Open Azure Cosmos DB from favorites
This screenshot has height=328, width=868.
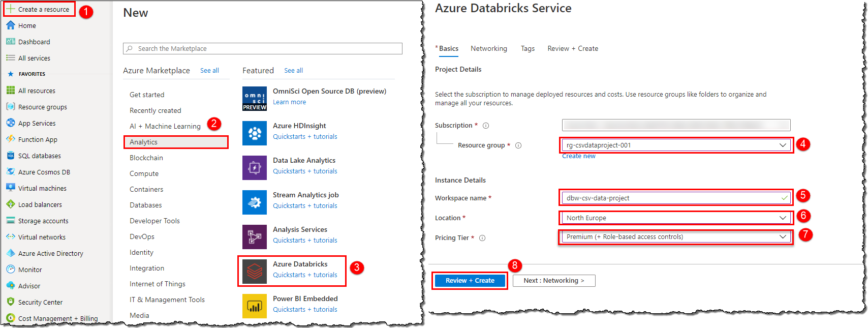coord(44,172)
